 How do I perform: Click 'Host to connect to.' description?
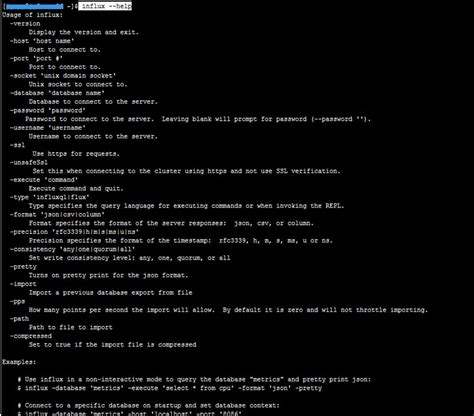(x=64, y=50)
